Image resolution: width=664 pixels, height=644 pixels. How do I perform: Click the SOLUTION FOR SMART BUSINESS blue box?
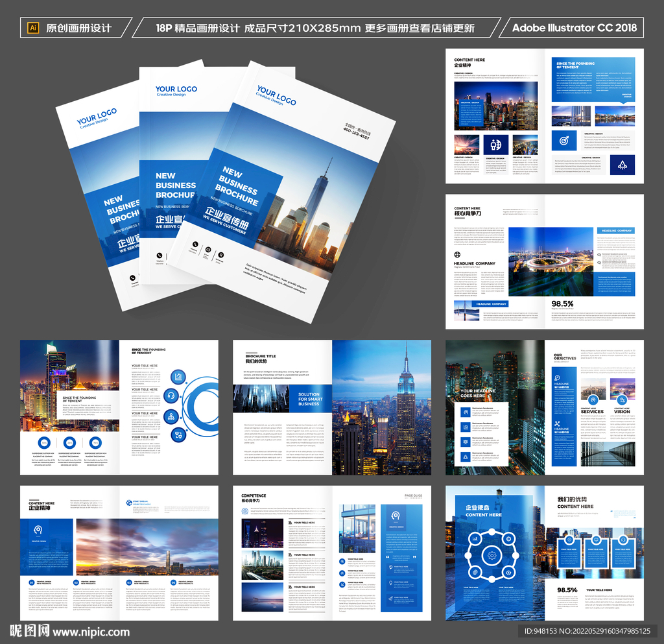(311, 399)
